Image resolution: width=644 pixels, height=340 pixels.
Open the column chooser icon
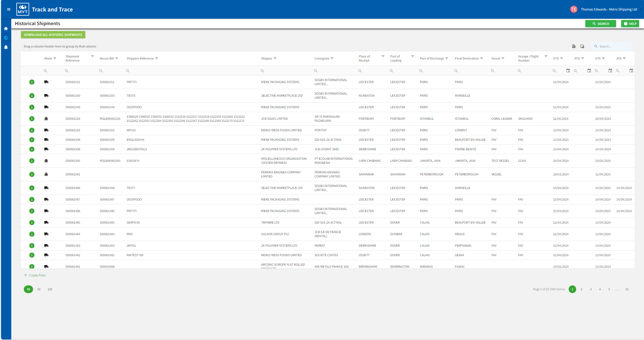582,46
